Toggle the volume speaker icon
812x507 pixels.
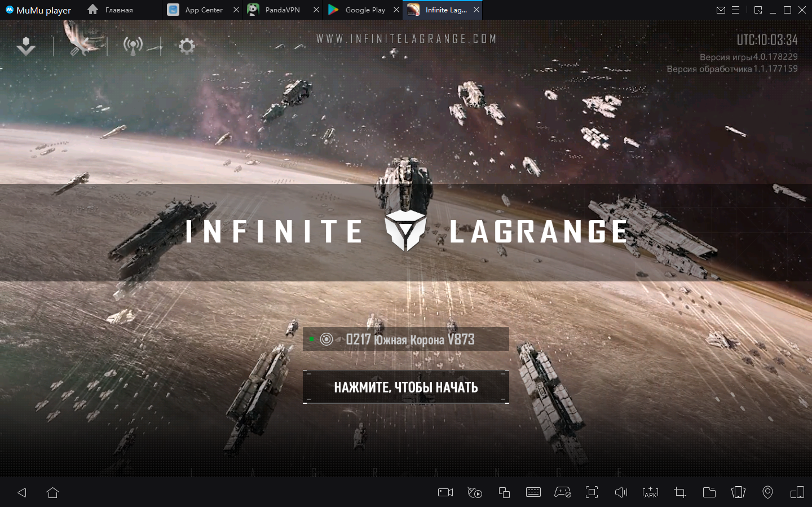pos(621,492)
